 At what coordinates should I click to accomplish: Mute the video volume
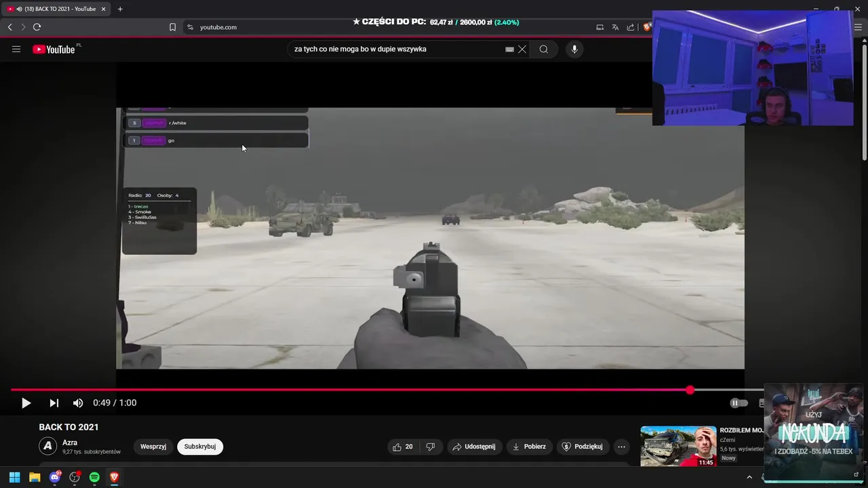[78, 403]
